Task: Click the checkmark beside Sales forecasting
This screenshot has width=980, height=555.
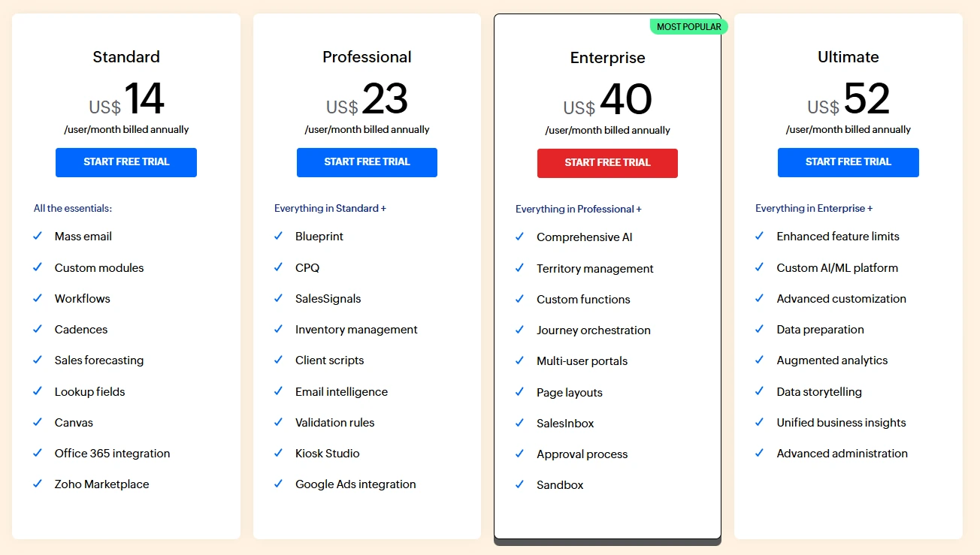Action: click(x=38, y=360)
